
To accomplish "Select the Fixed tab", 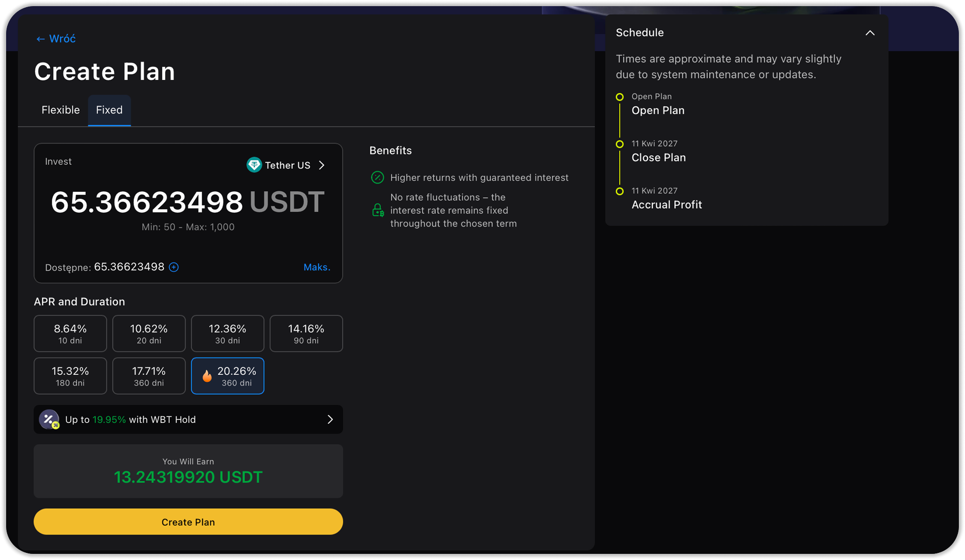I will [109, 110].
